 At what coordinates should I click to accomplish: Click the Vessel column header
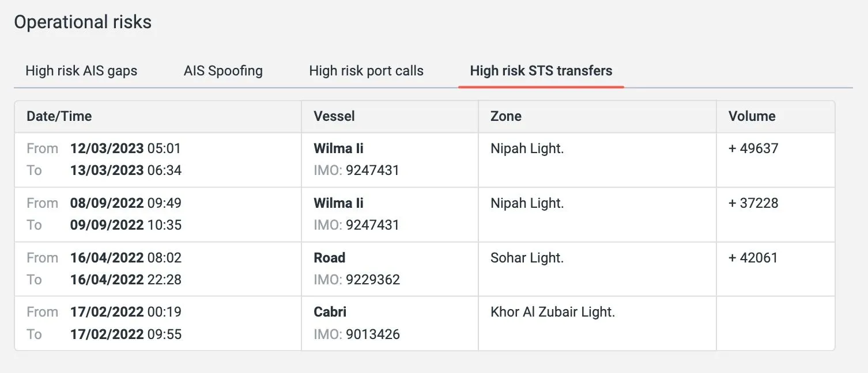pyautogui.click(x=334, y=116)
